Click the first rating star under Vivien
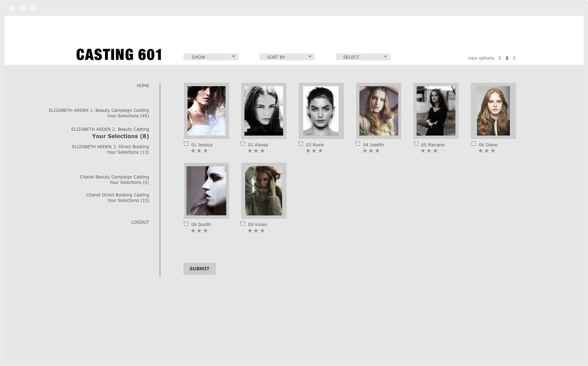Screen dimensions: 588x366 (250, 231)
